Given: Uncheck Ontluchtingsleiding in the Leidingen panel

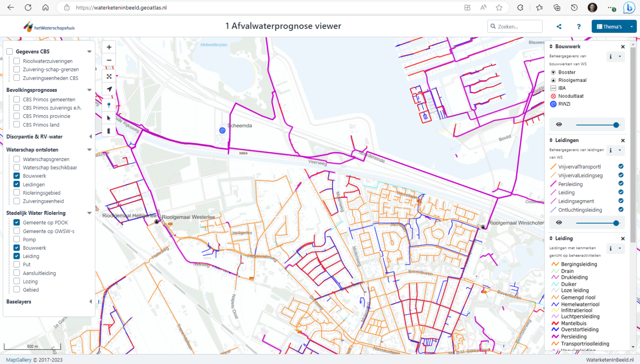Looking at the screenshot, I should tap(621, 210).
